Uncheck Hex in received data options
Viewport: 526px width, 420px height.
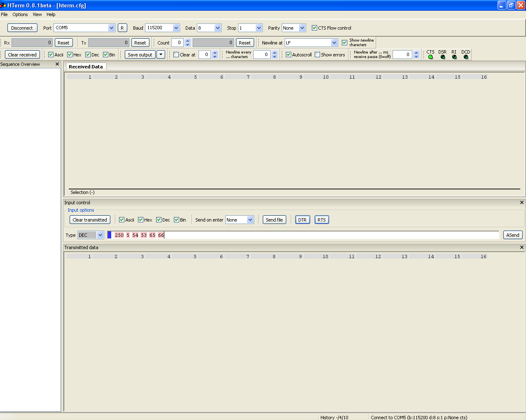click(70, 55)
